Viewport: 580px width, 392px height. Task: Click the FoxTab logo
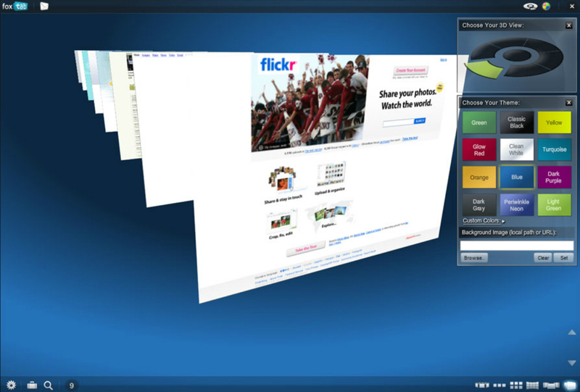(x=14, y=6)
